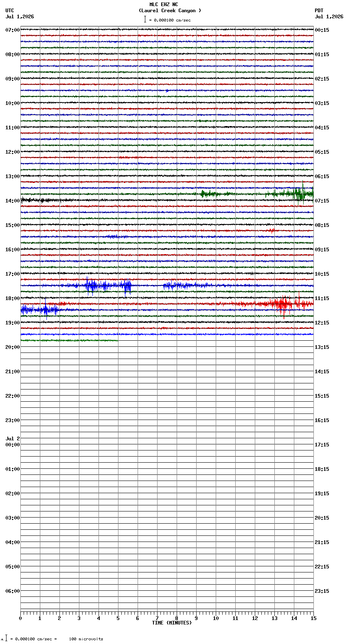
Task: Click the 03:15 PDT time label
Action: coord(322,103)
